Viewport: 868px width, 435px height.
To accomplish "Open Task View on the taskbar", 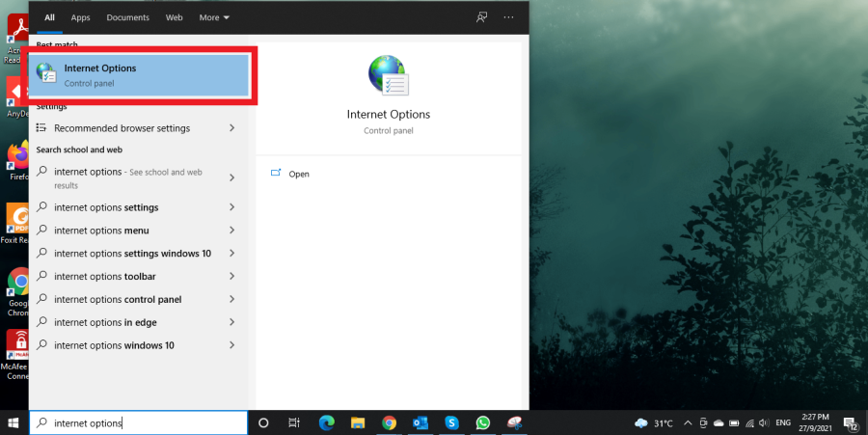I will (x=295, y=422).
